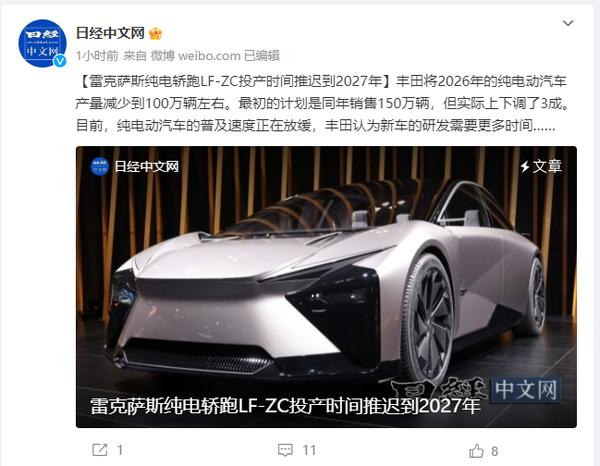Click the lightning 文章 article badge
Screen dimensions: 600x466
click(x=541, y=166)
